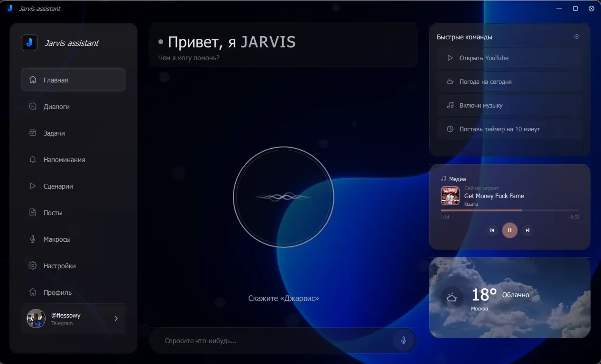Select the Напоминания bell icon
Image resolution: width=601 pixels, height=364 pixels.
[33, 160]
